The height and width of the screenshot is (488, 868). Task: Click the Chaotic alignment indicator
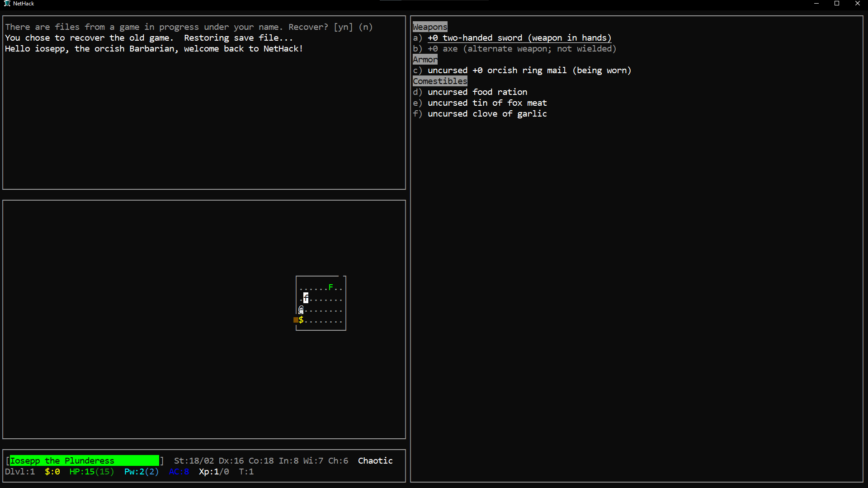tap(375, 461)
